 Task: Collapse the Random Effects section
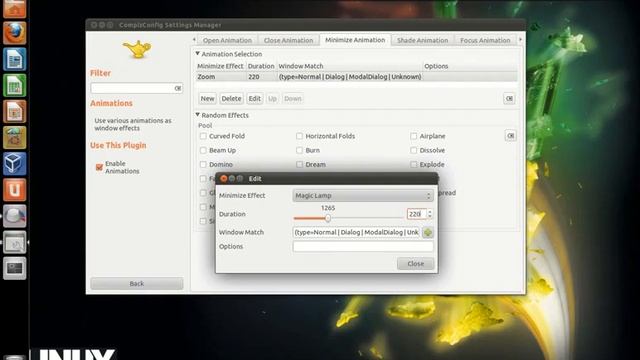click(x=198, y=115)
